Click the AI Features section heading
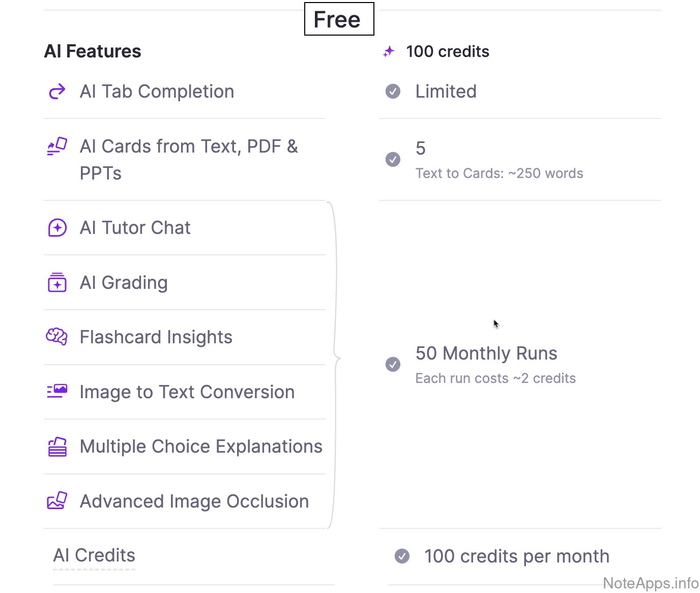 pyautogui.click(x=93, y=51)
